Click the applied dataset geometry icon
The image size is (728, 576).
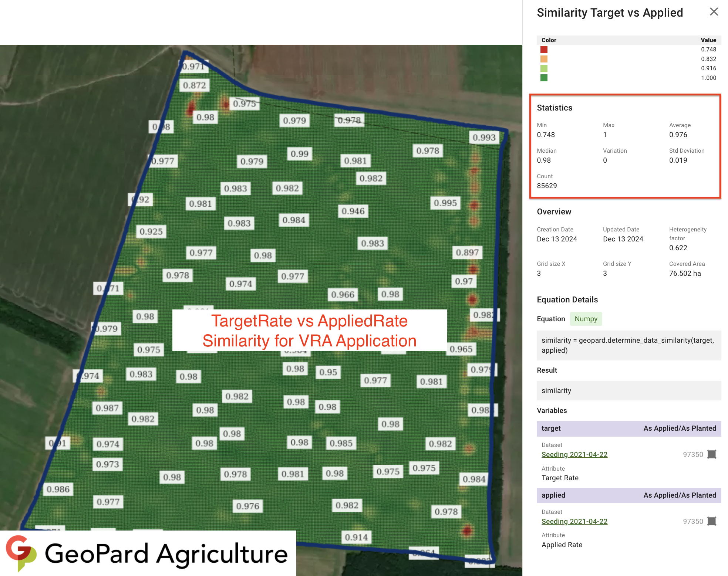tap(711, 521)
